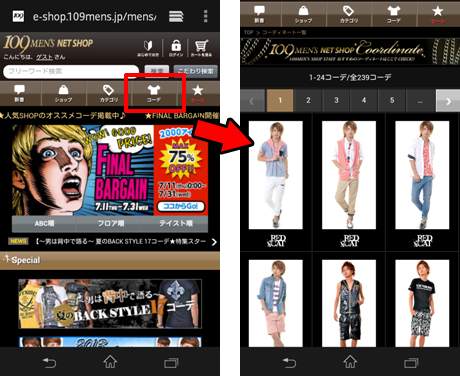Select 新着 tab in left phone nav
The image size is (460, 376).
19,93
